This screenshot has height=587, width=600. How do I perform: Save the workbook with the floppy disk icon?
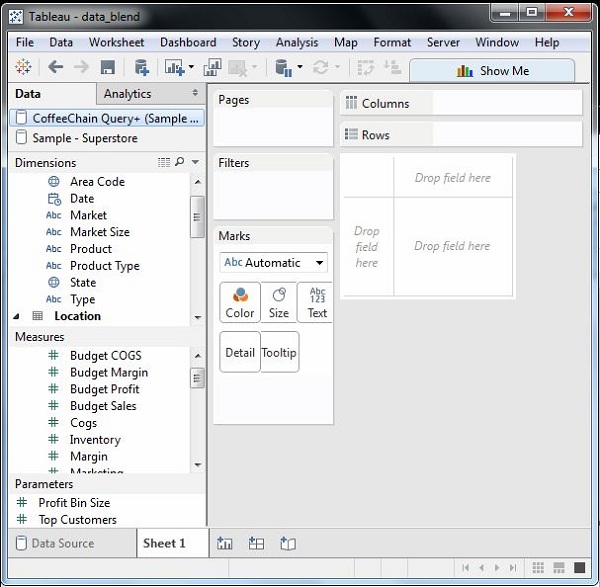pyautogui.click(x=107, y=68)
